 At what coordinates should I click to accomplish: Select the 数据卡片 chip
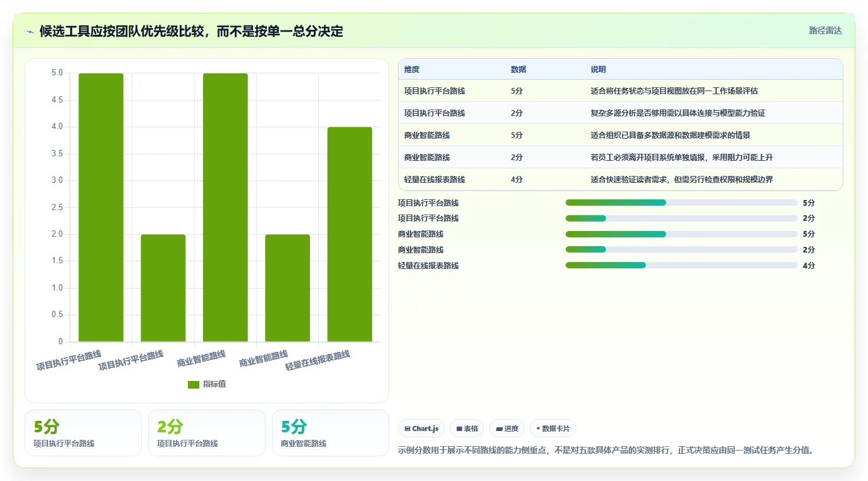point(553,428)
